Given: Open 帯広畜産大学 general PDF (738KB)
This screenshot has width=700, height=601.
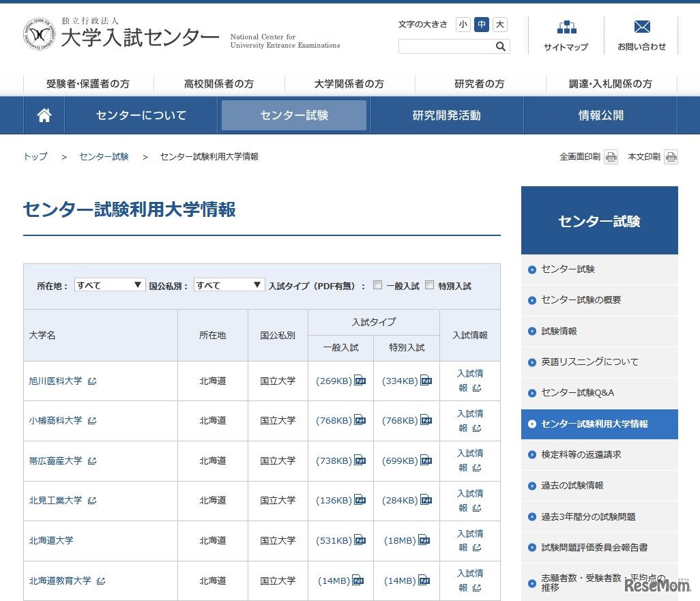Looking at the screenshot, I should tap(340, 460).
